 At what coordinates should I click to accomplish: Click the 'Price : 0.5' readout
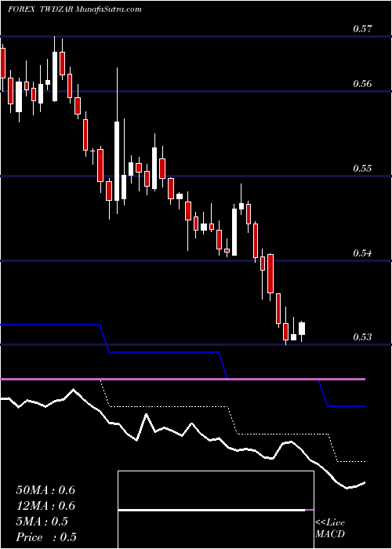point(46,537)
